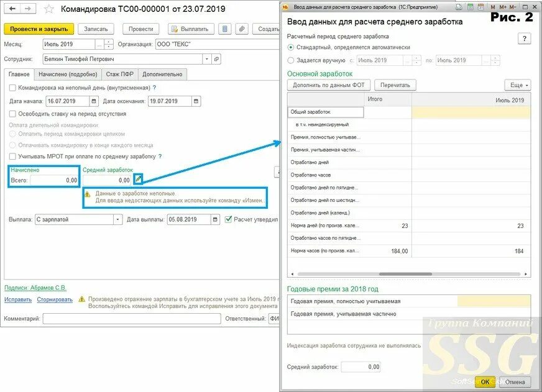Click Дополнить по данным ФОТ button
The image size is (542, 392).
pos(329,85)
